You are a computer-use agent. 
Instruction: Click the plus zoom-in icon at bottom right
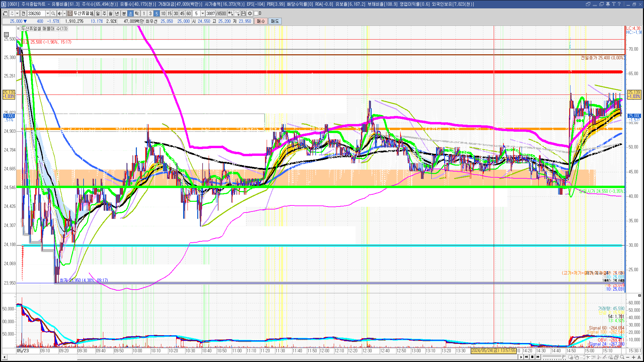pos(633,357)
